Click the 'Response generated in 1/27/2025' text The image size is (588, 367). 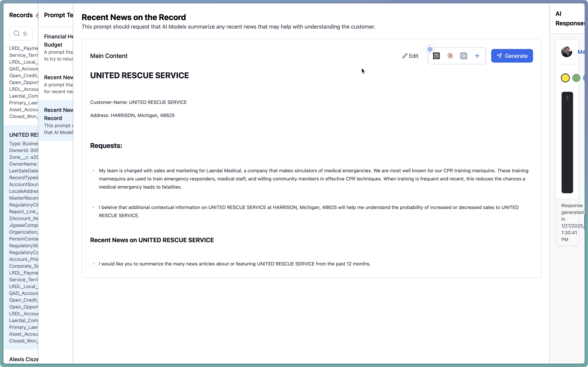(x=572, y=222)
